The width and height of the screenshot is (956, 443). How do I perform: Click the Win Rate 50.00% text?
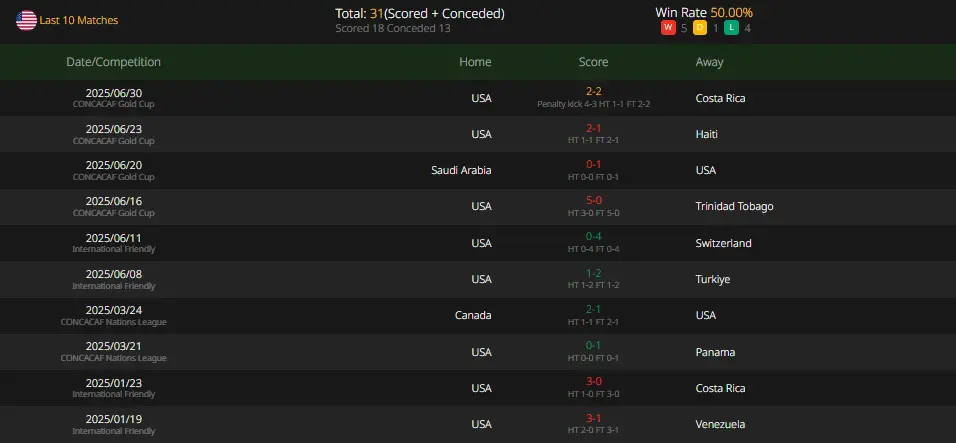tap(704, 12)
